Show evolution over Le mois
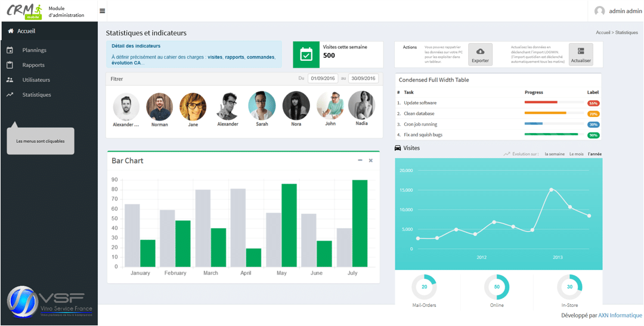The width and height of the screenshot is (644, 326). pos(576,154)
